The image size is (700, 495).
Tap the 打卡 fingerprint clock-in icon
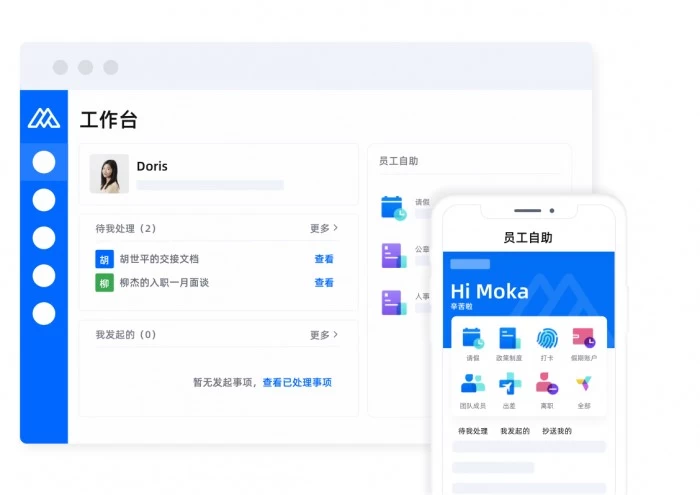point(547,339)
